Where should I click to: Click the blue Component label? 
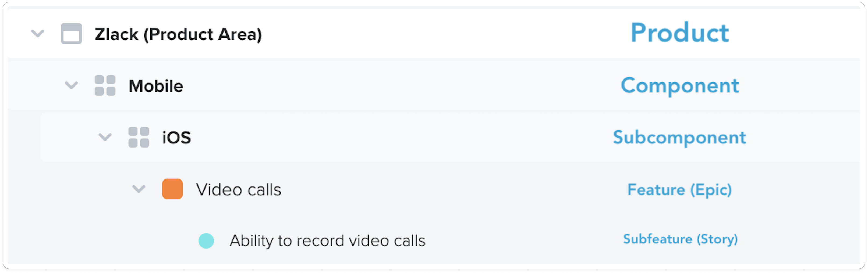[680, 85]
